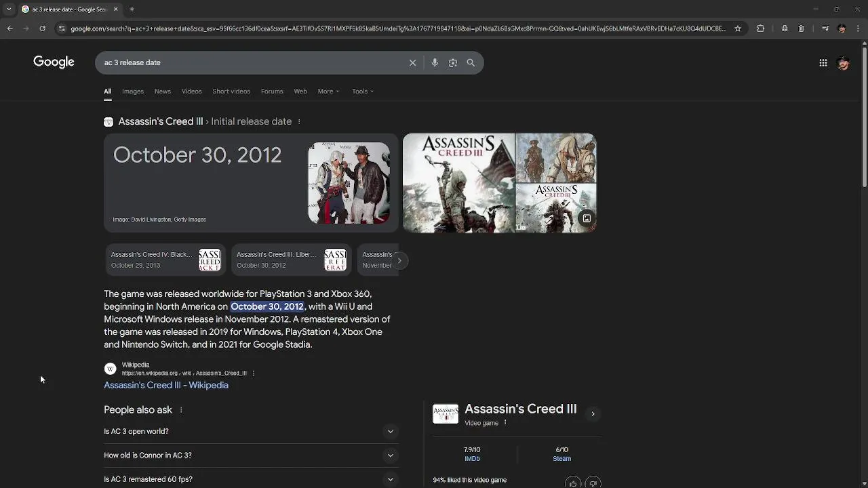Reload the page

[42, 28]
